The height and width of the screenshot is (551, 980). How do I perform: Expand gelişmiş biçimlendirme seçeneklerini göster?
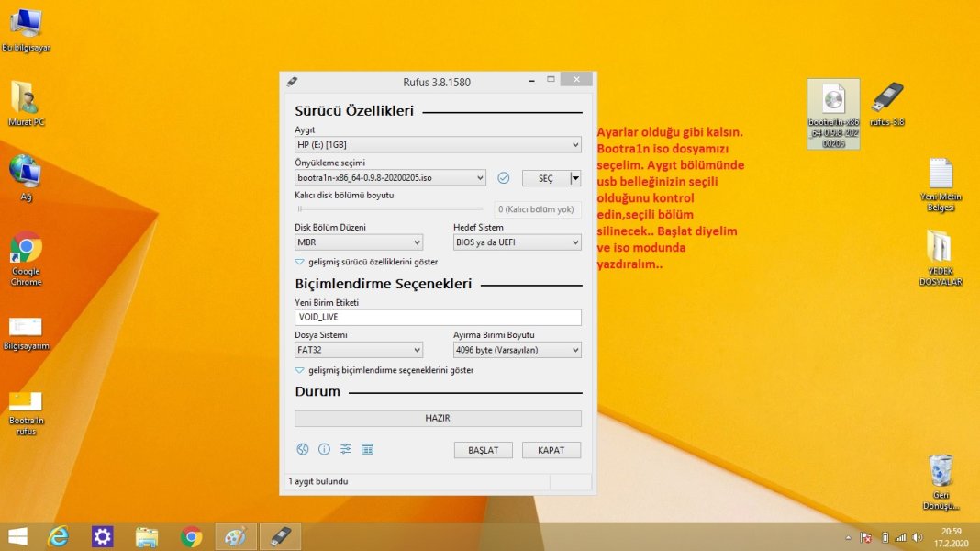[384, 370]
